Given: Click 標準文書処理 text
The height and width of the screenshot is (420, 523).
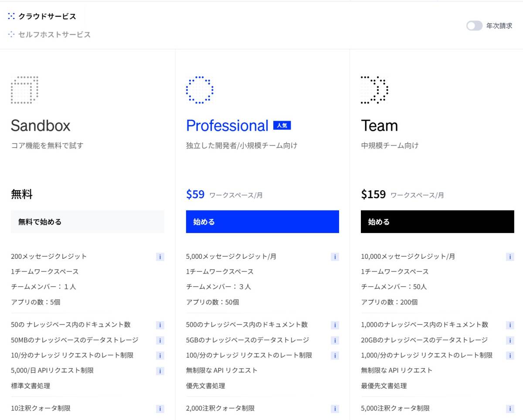Looking at the screenshot, I should (x=31, y=386).
